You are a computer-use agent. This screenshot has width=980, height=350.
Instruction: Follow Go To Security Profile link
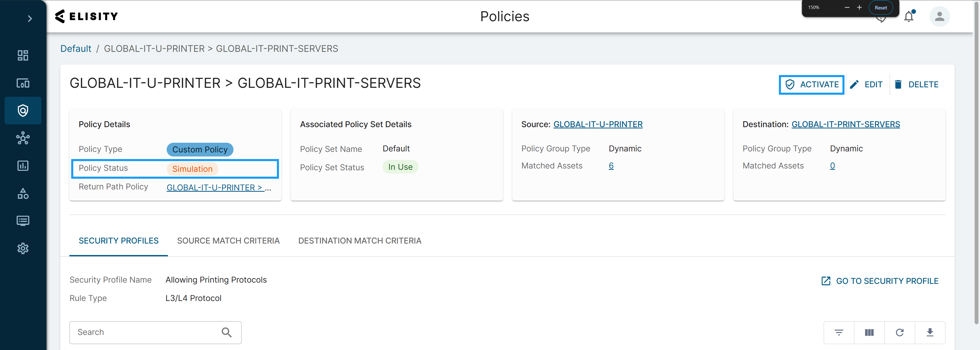879,281
